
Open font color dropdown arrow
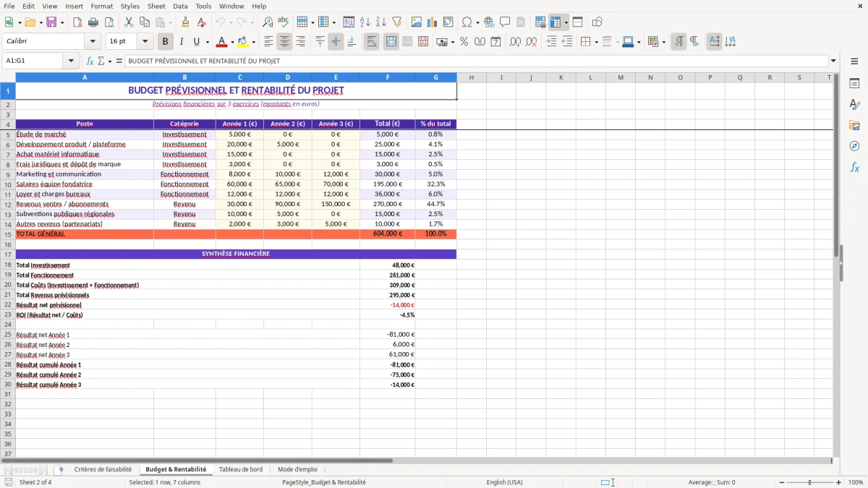234,42
